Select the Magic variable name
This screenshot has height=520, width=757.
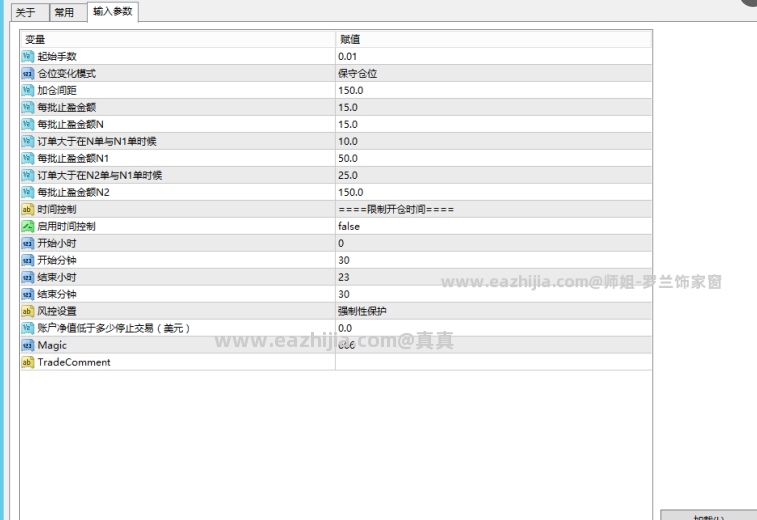(x=52, y=345)
